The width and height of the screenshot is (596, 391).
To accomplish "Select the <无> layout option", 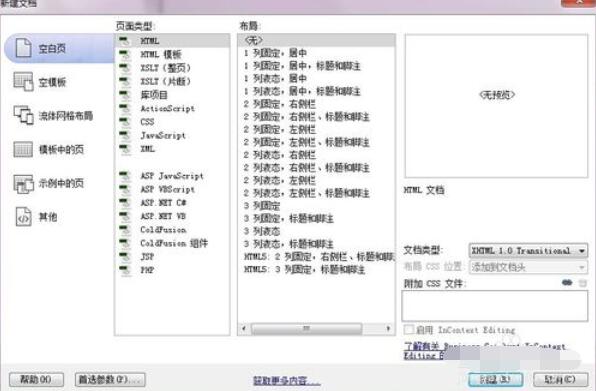I will 316,40.
